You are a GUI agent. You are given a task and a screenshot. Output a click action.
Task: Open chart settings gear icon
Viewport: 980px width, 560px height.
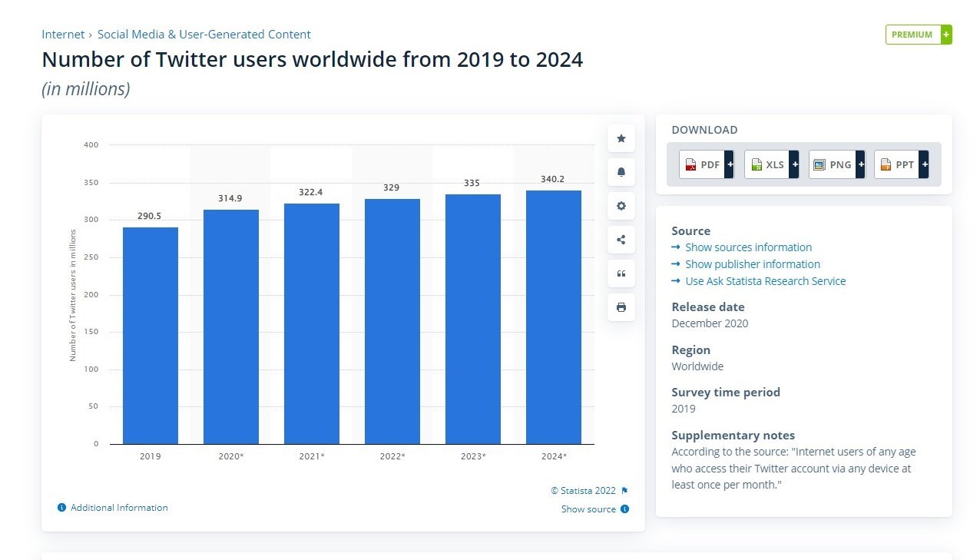621,206
